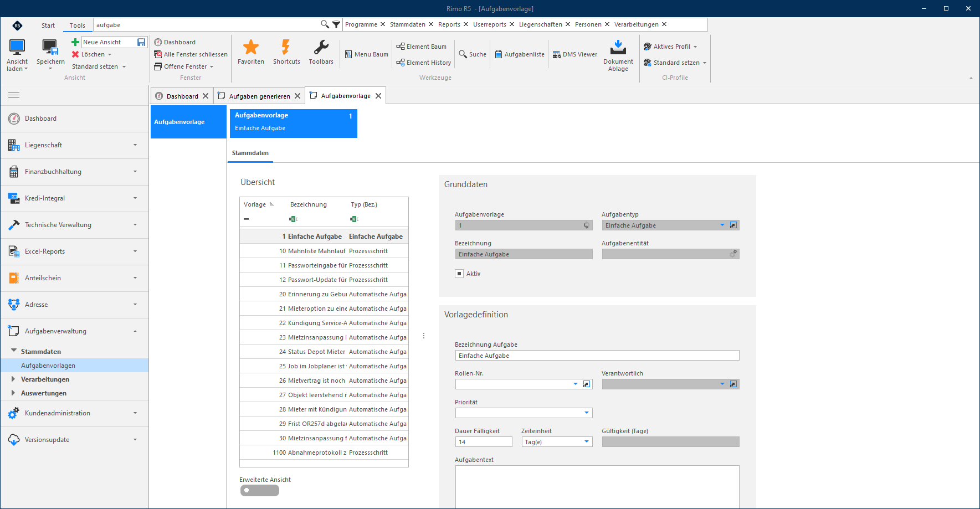Open the Rollen-Nr. lookup button
The height and width of the screenshot is (509, 980).
click(587, 384)
